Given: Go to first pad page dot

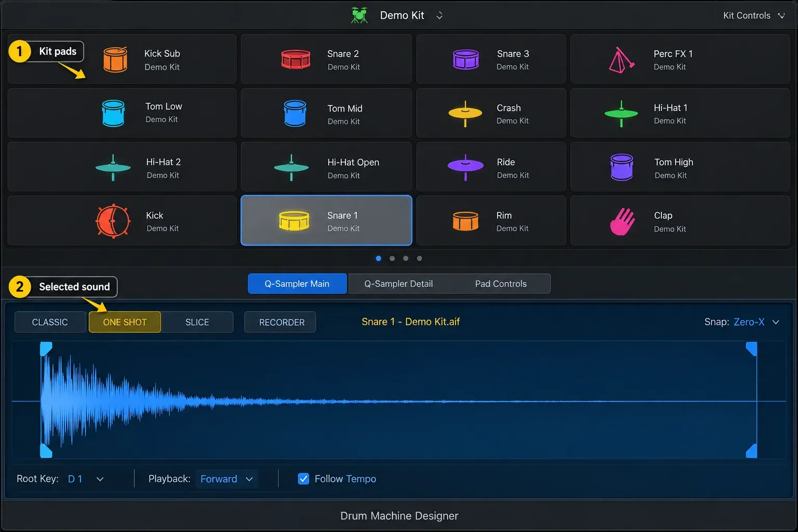Looking at the screenshot, I should 378,258.
